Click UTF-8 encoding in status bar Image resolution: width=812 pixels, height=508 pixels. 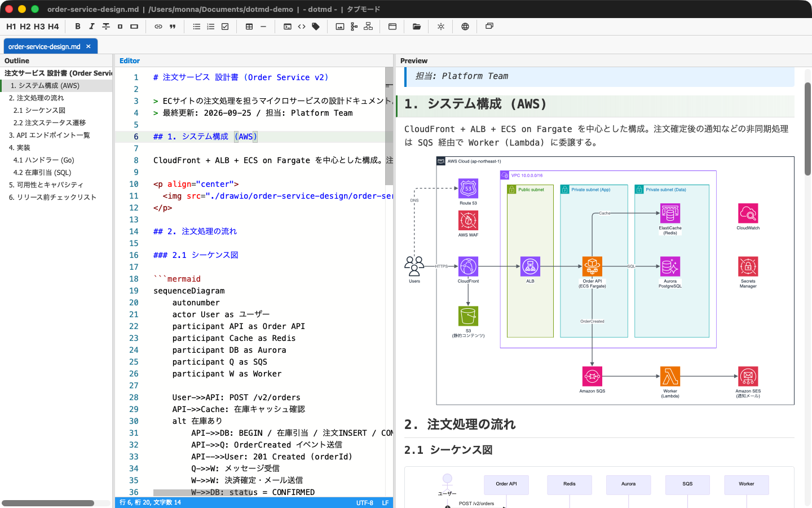[365, 502]
